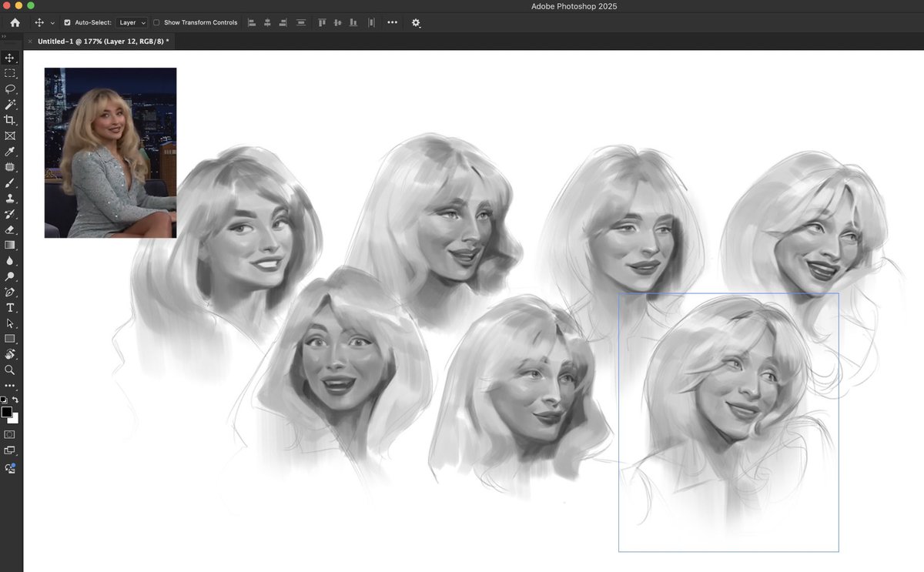
Task: Select the Lasso tool
Action: pos(10,89)
